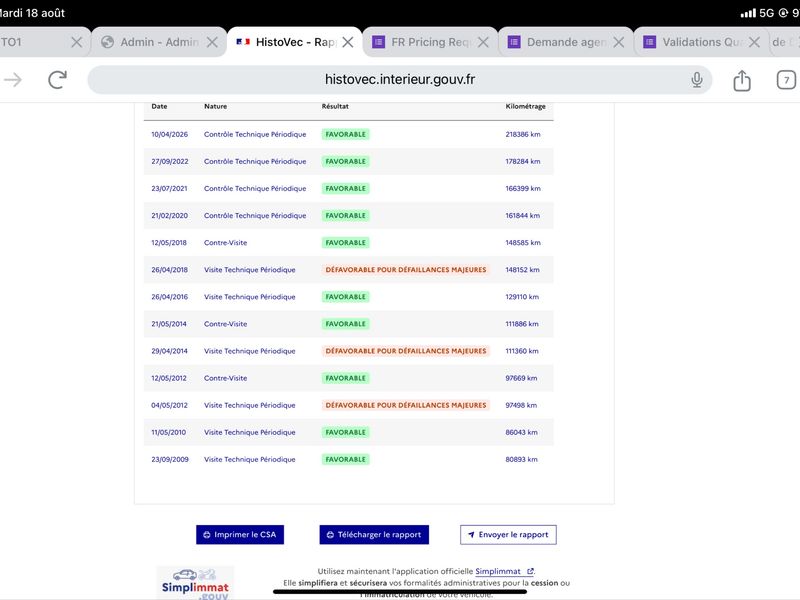This screenshot has height=600, width=800.
Task: Select the 178284 km mileage value
Action: [523, 161]
